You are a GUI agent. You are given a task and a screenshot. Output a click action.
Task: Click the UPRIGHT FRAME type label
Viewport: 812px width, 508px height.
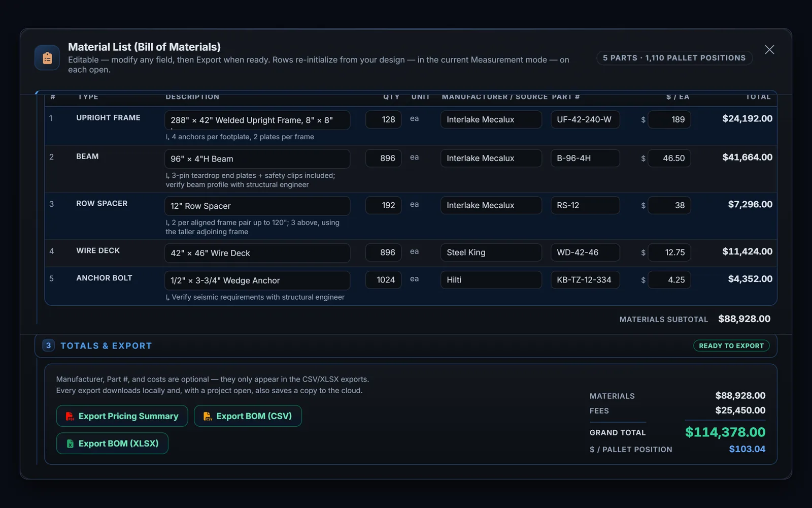108,118
